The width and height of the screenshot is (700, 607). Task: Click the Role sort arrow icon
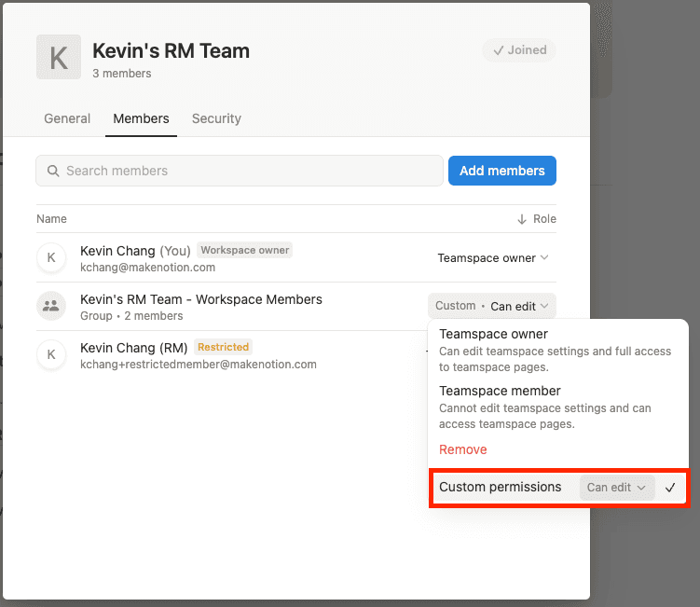[x=521, y=219]
